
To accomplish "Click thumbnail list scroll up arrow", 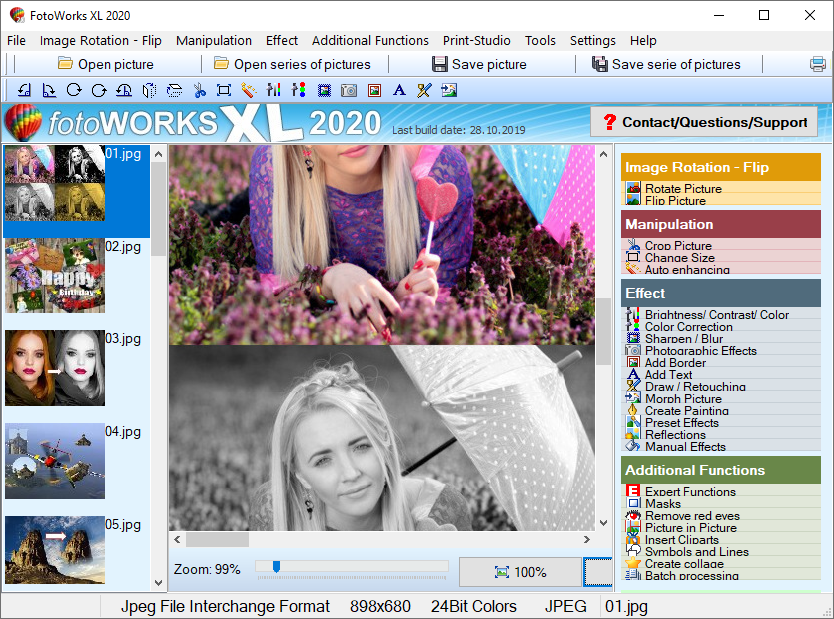I will click(158, 154).
